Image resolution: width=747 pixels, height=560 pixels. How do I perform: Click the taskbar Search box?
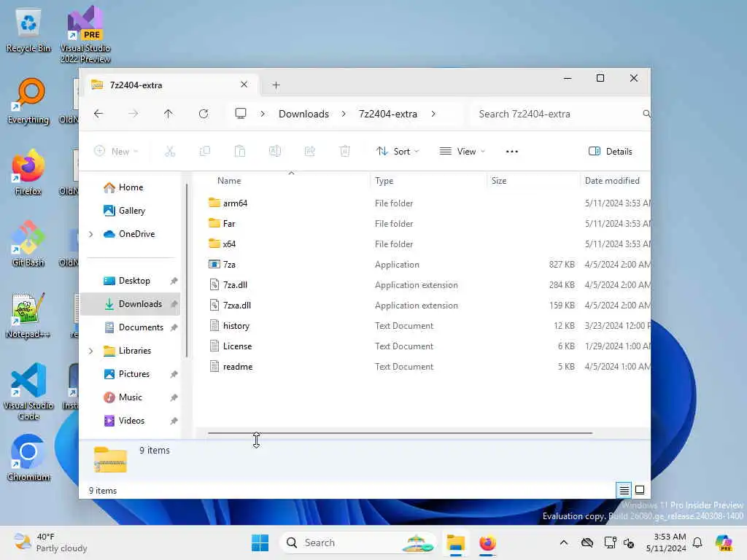point(357,542)
